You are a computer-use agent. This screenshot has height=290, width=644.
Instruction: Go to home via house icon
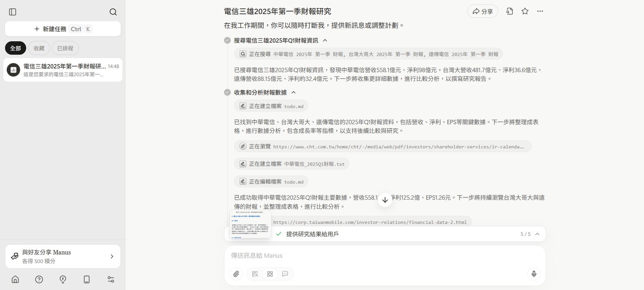[x=15, y=279]
